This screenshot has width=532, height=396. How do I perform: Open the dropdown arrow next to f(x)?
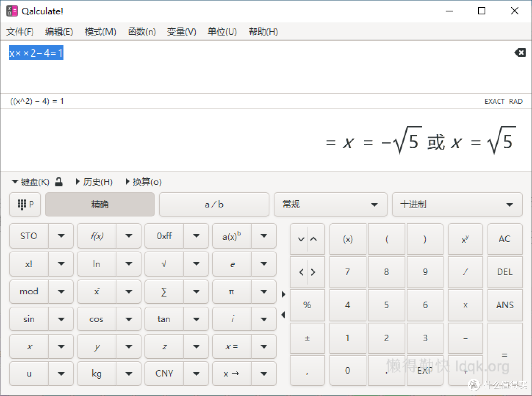129,236
